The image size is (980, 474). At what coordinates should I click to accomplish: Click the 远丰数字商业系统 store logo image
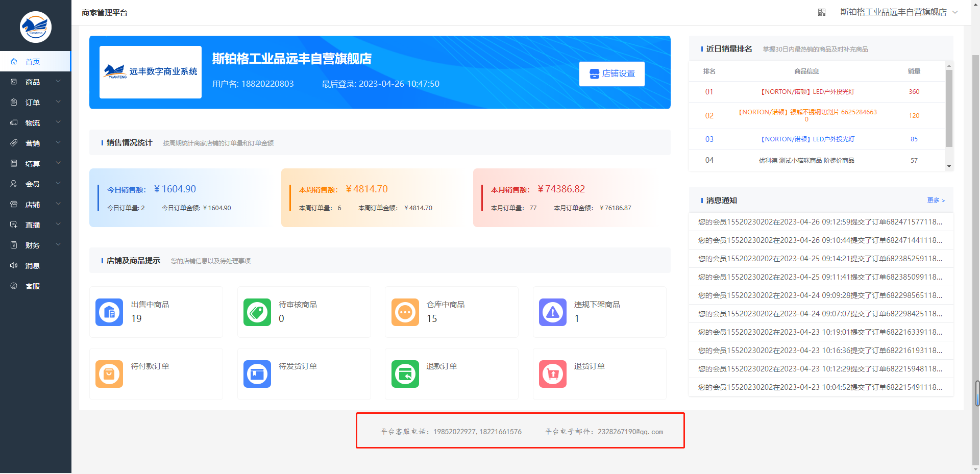tap(151, 72)
